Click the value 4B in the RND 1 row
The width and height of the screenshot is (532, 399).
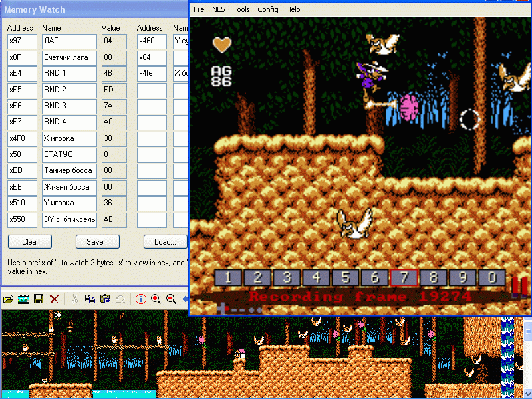tap(114, 74)
